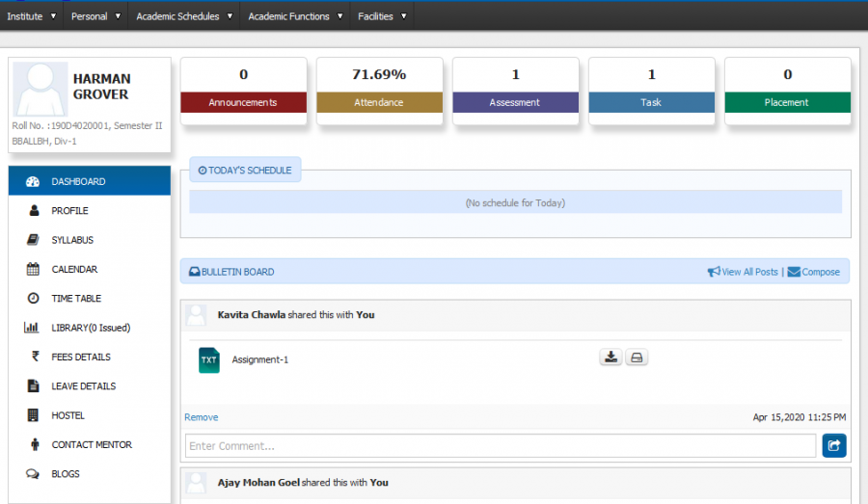The height and width of the screenshot is (504, 868).
Task: Open the CALENDAR sidebar link
Action: 90,269
